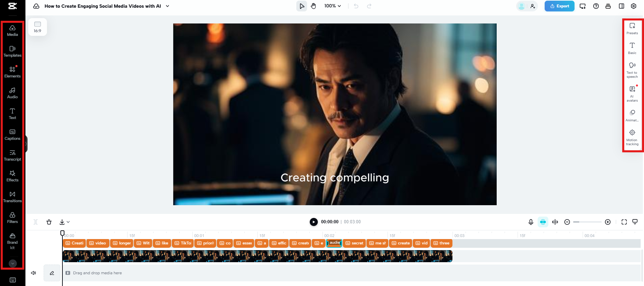644x286 pixels.
Task: Open keyboard shortcuts icon at sidebar bottom
Action: [13, 280]
